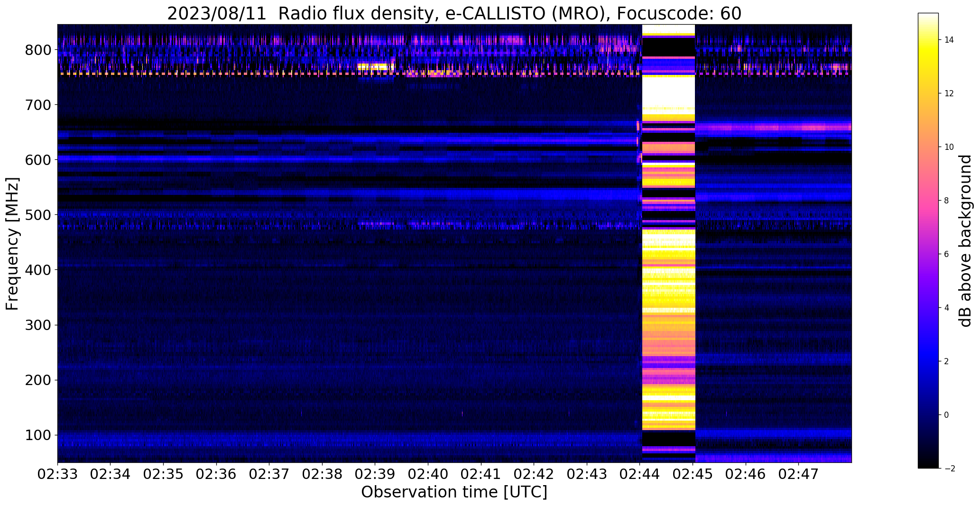Click the 600 frequency tick label
This screenshot has height=506, width=980.
[38, 160]
